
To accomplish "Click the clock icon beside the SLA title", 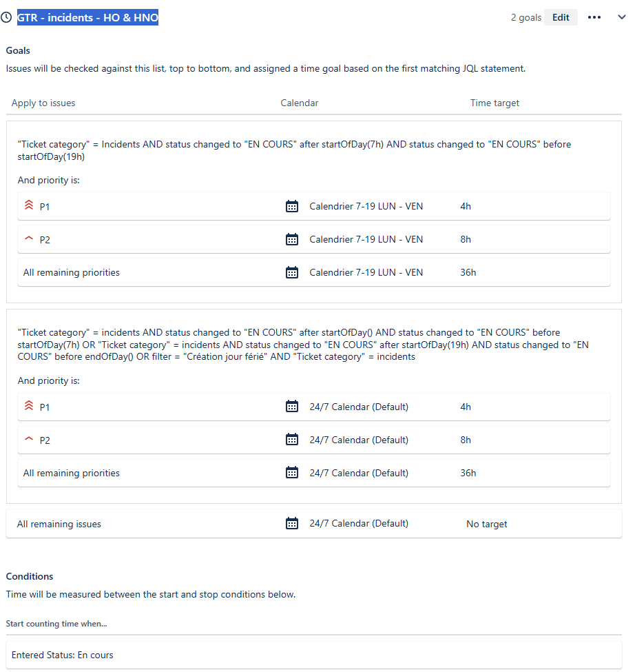I will coord(7,17).
